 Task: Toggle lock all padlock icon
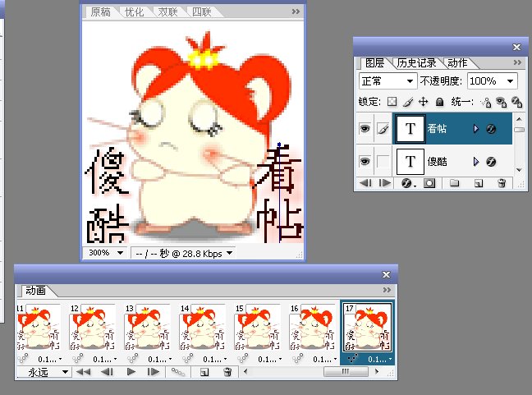click(x=439, y=102)
